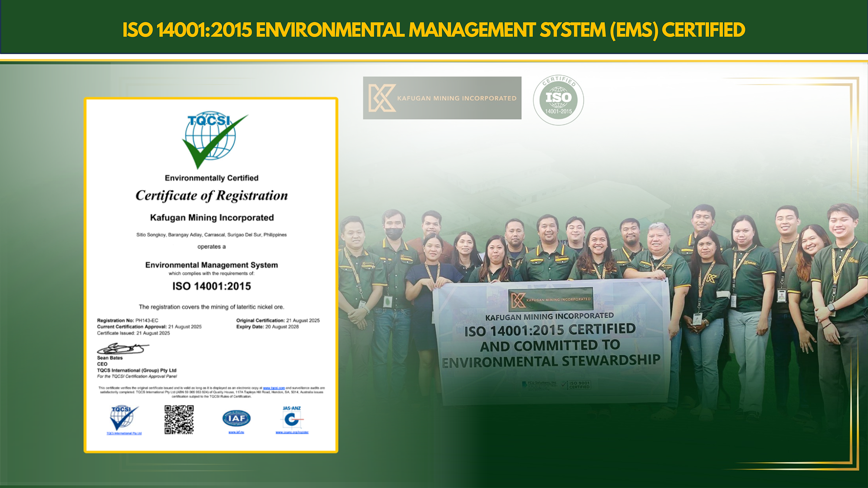Open the www.iaf.nu link
This screenshot has height=488, width=868.
point(236,432)
